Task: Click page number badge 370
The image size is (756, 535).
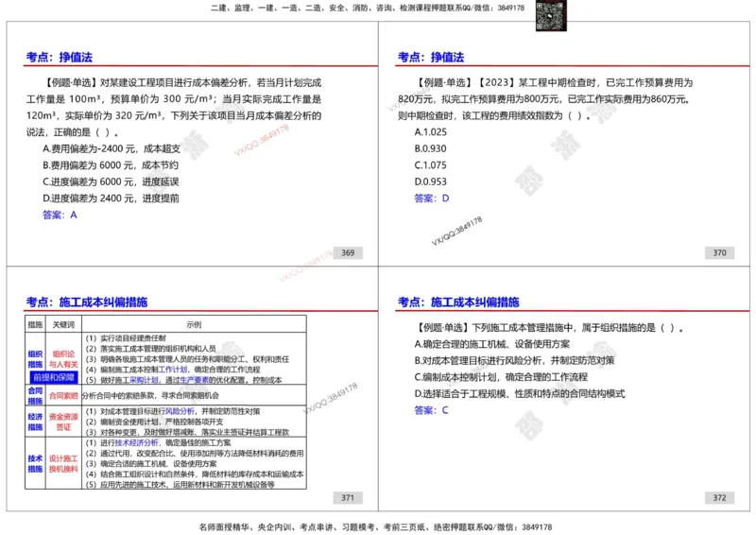Action: tap(719, 252)
